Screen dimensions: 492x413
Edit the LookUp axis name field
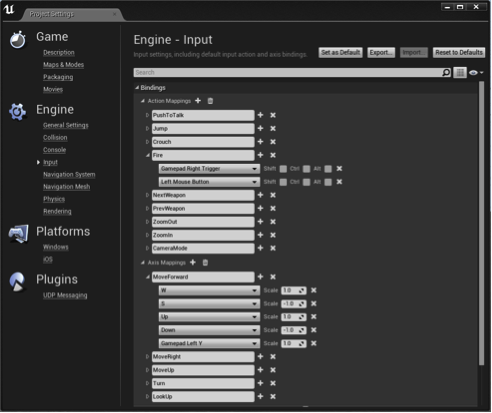pos(203,397)
